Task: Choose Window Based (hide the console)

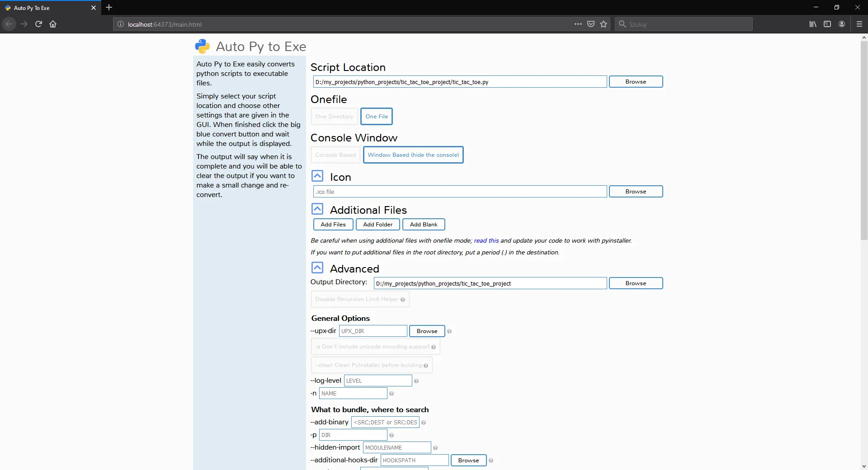Action: [x=413, y=155]
